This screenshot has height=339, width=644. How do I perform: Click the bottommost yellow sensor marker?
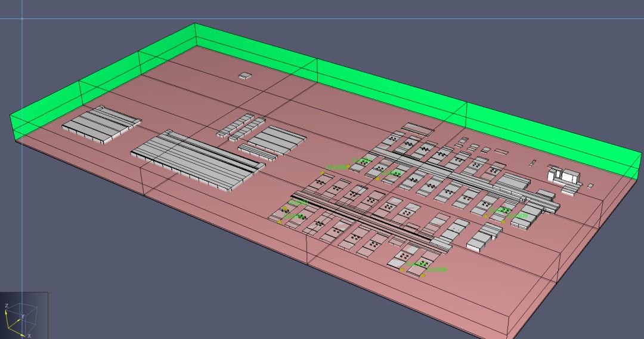point(423,275)
